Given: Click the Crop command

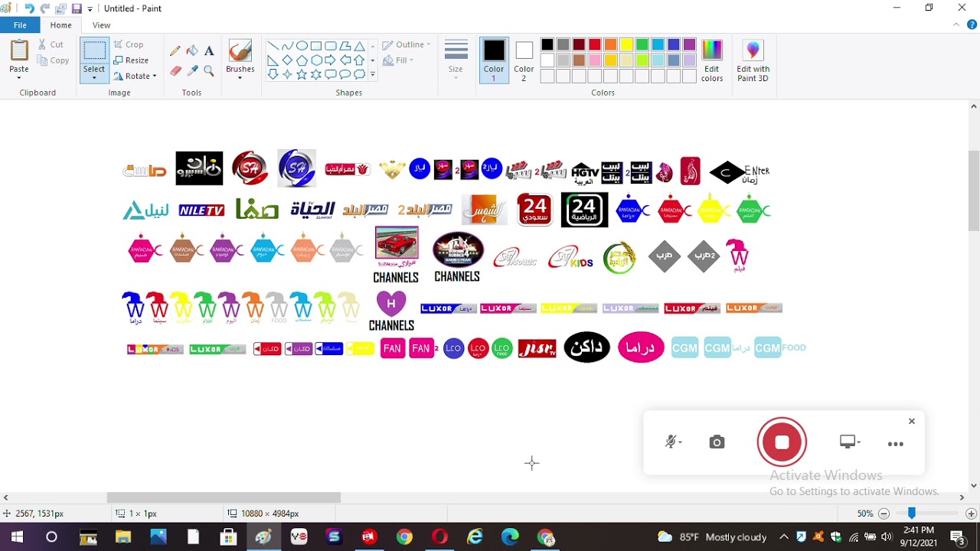Looking at the screenshot, I should pyautogui.click(x=129, y=44).
